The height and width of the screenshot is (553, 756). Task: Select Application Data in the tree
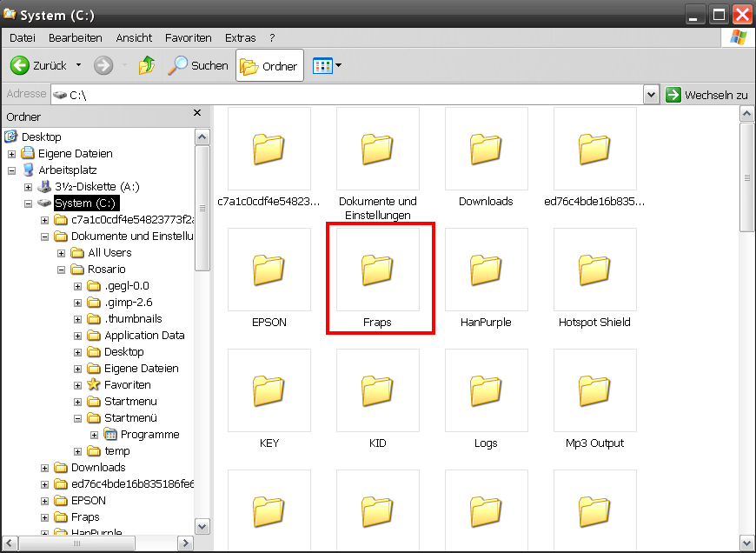tap(144, 335)
